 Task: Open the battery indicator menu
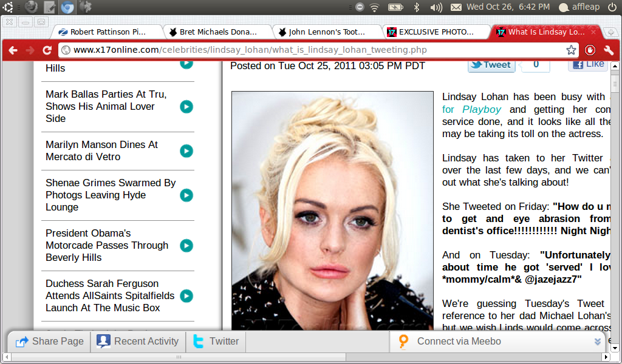(x=395, y=7)
